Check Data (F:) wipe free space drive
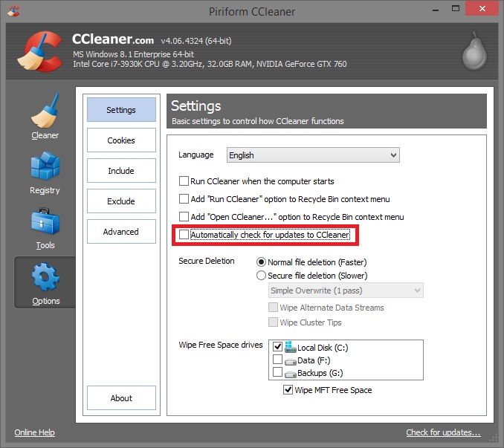The image size is (504, 448). [x=277, y=360]
